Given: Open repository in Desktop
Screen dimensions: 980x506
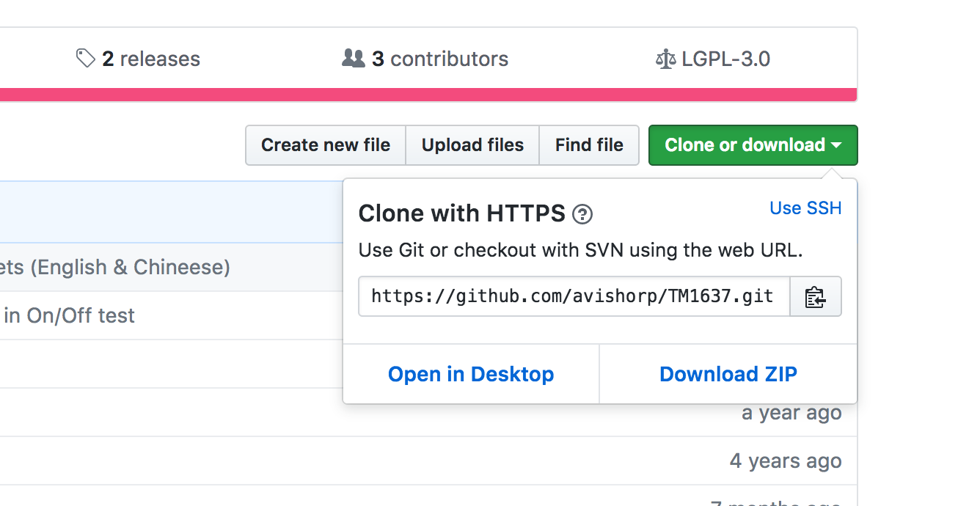Looking at the screenshot, I should pos(471,374).
